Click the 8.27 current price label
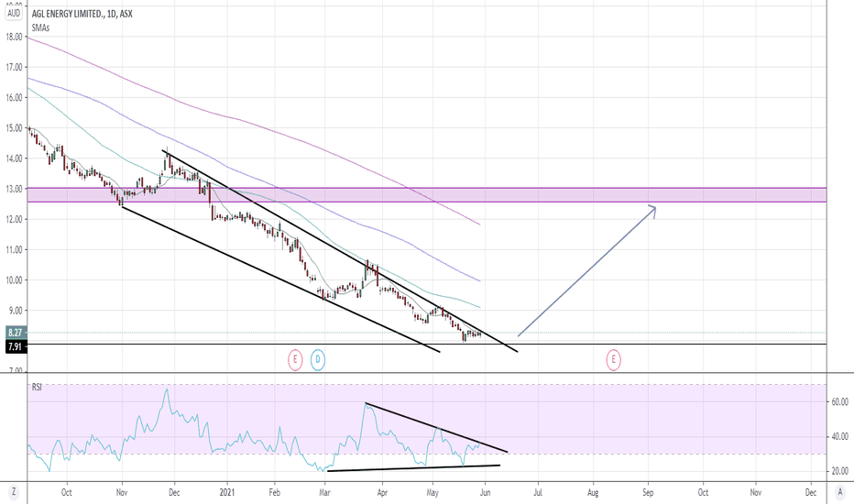854x504 pixels. tap(16, 333)
